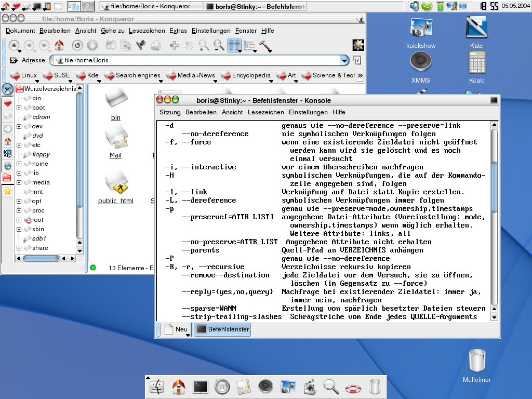Switch to virtual desktop 1 in pager
Screen dimensions: 532x399
(74, 6)
